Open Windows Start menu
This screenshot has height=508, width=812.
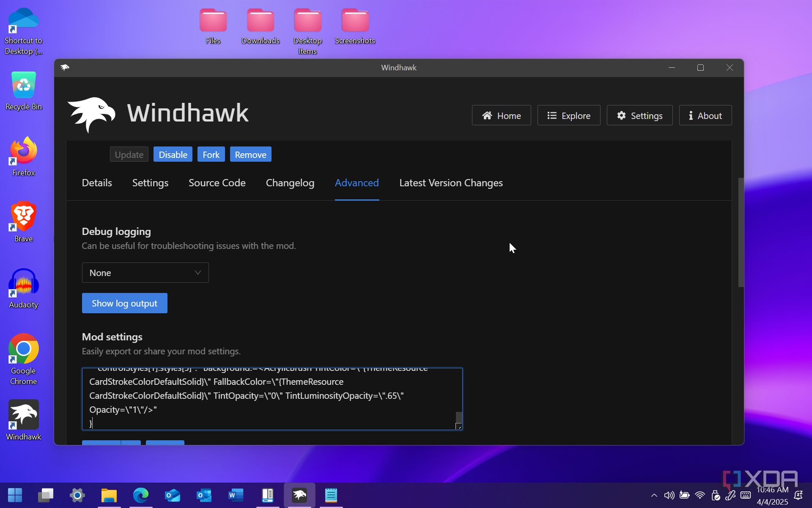click(15, 495)
